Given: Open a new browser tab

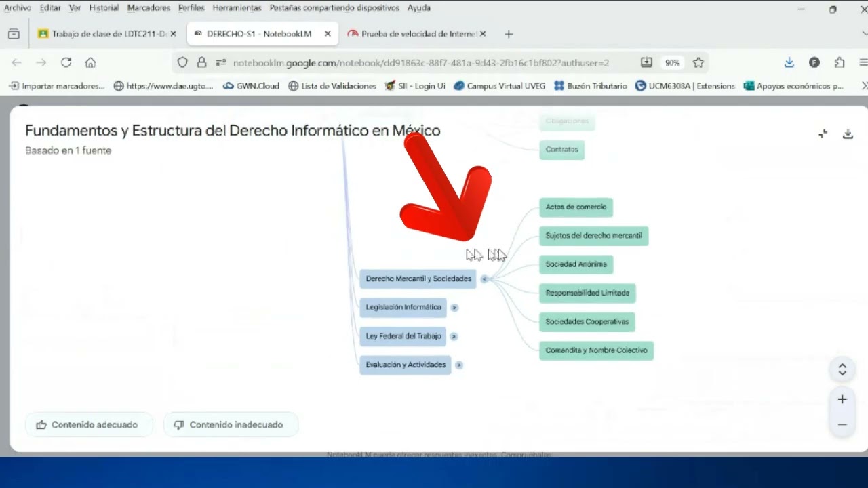Looking at the screenshot, I should (x=509, y=34).
